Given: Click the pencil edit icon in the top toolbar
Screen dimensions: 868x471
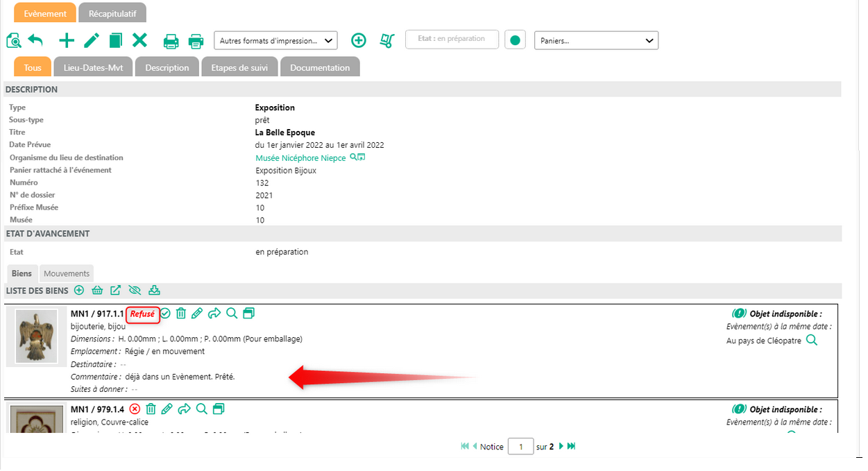Looking at the screenshot, I should coord(92,40).
